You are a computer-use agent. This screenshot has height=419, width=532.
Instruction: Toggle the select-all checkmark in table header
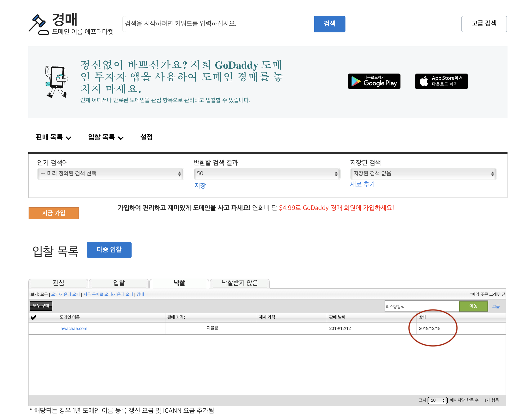[x=33, y=317]
